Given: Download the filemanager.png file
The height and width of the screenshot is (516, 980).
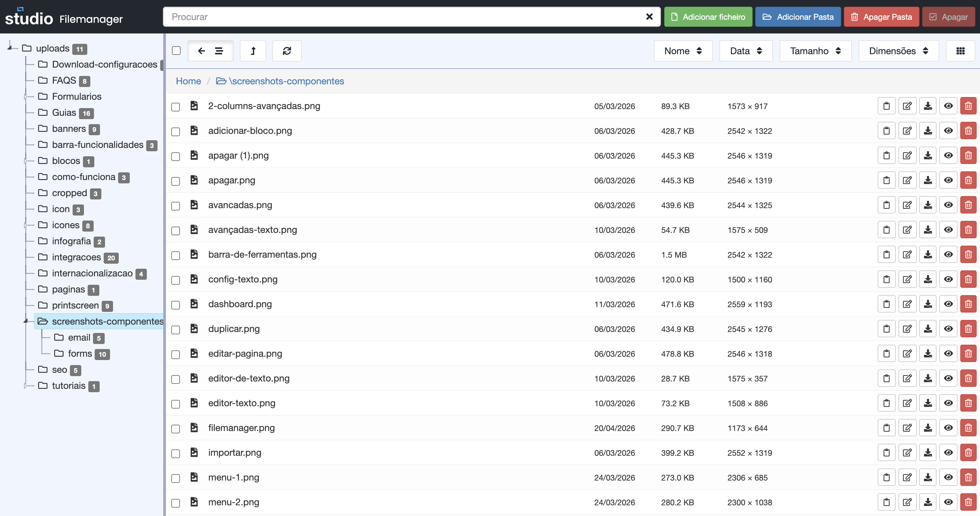Looking at the screenshot, I should coord(927,428).
